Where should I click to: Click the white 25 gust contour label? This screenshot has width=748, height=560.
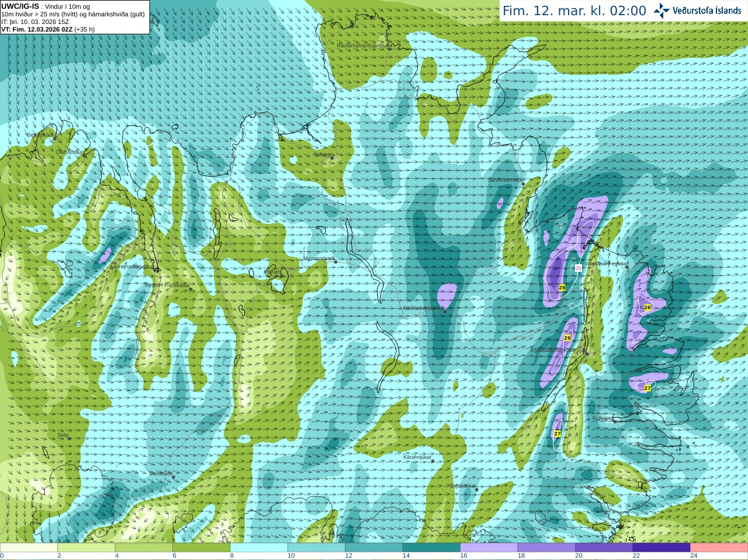(579, 268)
